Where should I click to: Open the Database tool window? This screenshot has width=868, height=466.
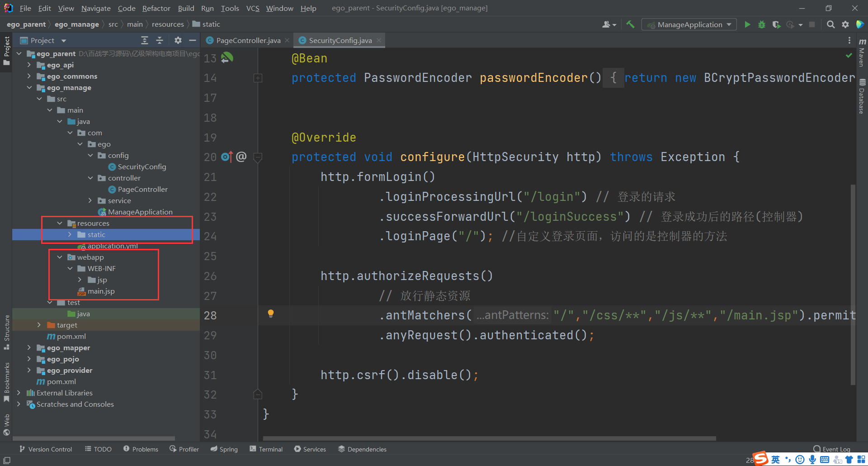[x=862, y=96]
